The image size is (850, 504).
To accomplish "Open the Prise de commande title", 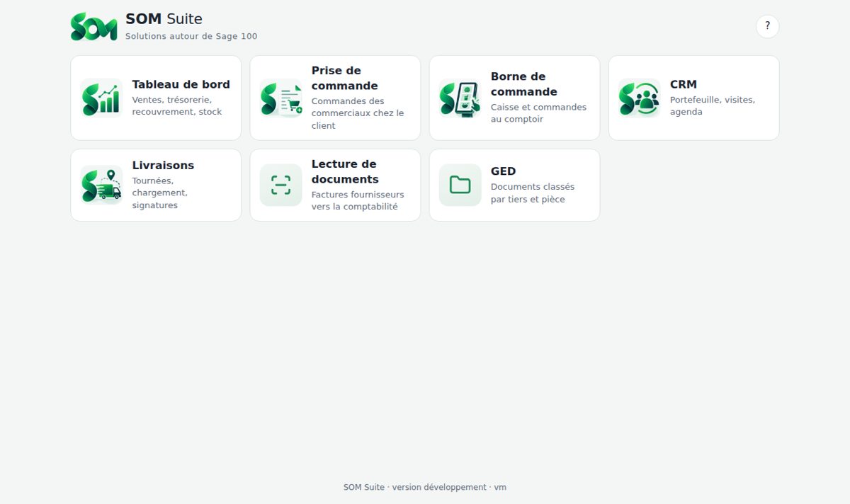I will click(345, 78).
